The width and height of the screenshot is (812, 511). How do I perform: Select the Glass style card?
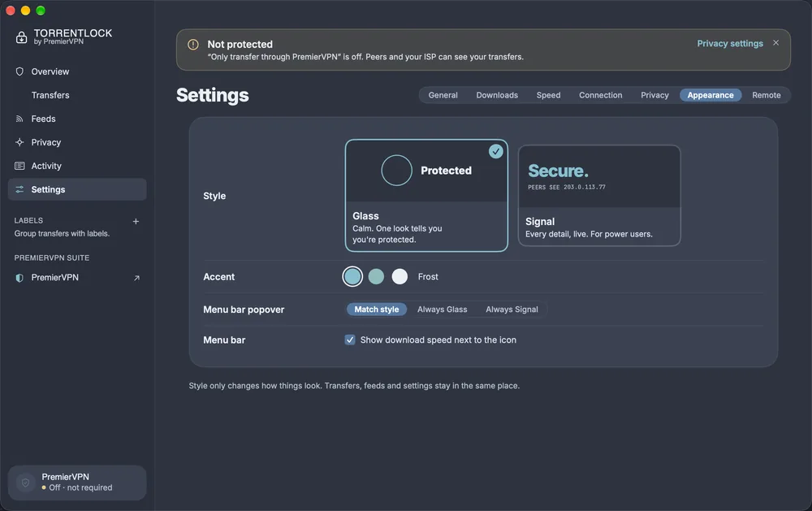[x=426, y=195]
